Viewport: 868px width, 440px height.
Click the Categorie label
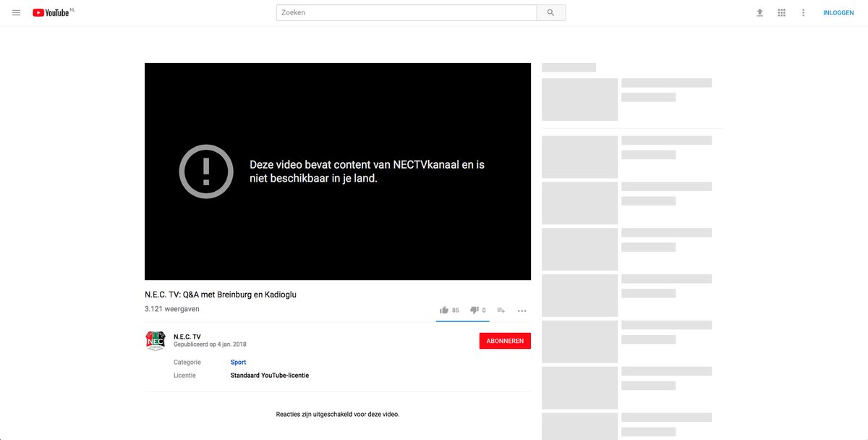click(188, 363)
